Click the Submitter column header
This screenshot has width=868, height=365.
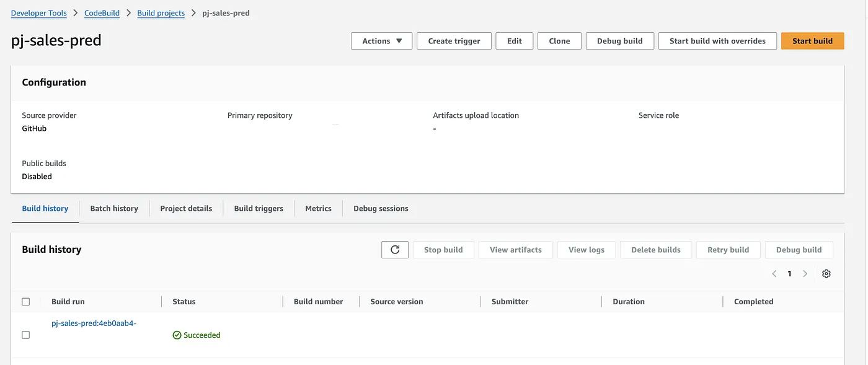(510, 302)
